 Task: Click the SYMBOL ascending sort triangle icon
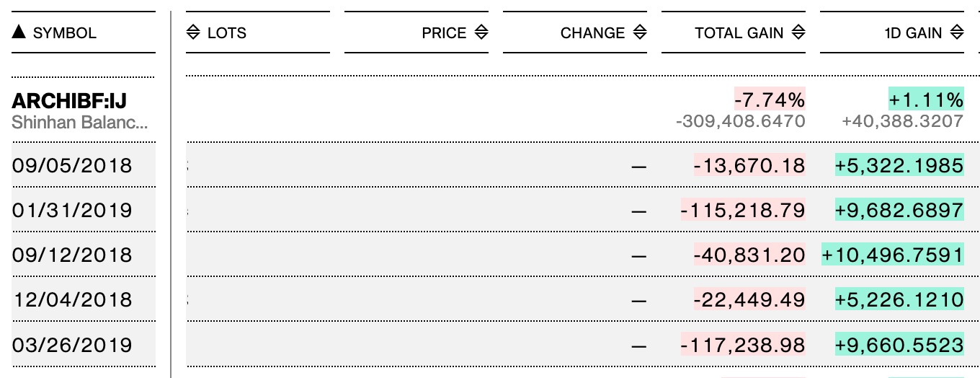[19, 32]
